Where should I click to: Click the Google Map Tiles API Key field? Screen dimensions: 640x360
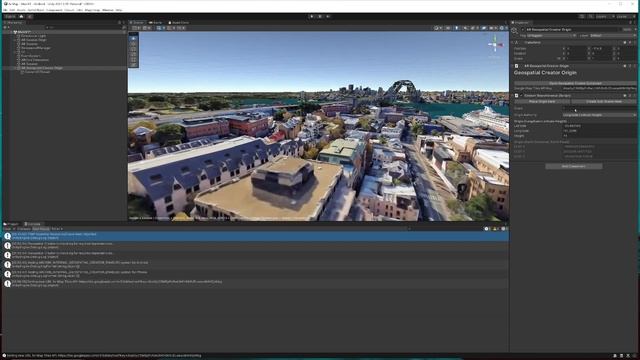599,88
